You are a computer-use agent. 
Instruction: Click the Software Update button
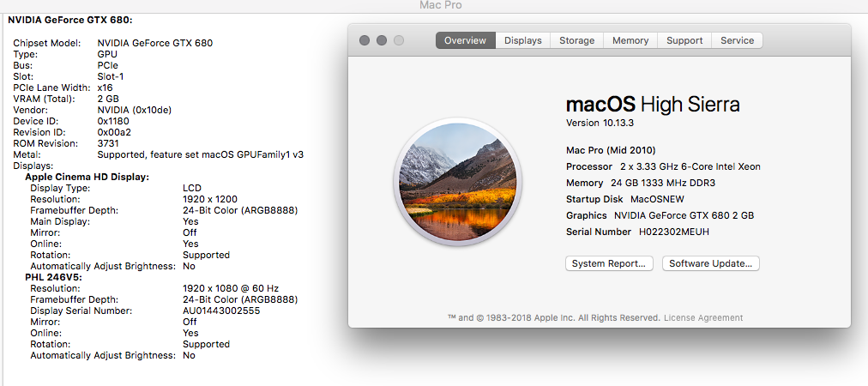click(711, 263)
